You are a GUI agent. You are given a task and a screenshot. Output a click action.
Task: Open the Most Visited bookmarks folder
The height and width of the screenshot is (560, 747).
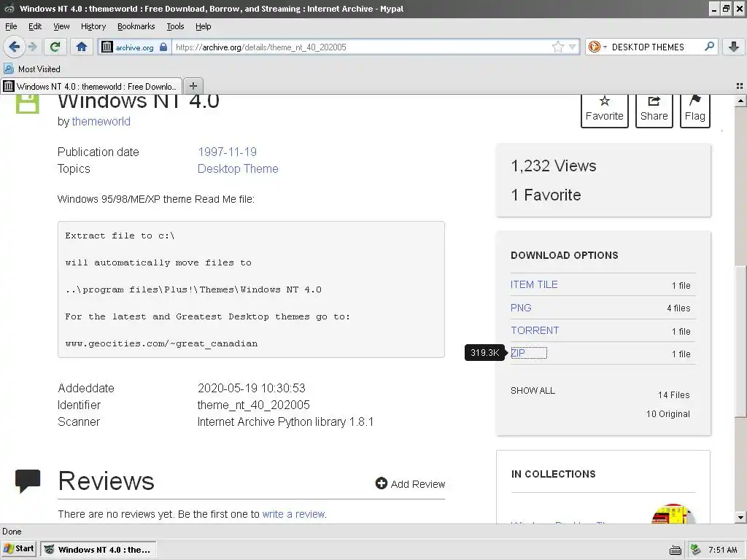pyautogui.click(x=32, y=69)
